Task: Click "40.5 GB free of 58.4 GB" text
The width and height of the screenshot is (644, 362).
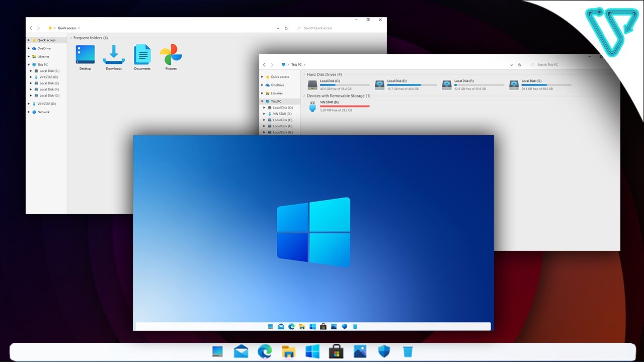Action: (x=336, y=89)
